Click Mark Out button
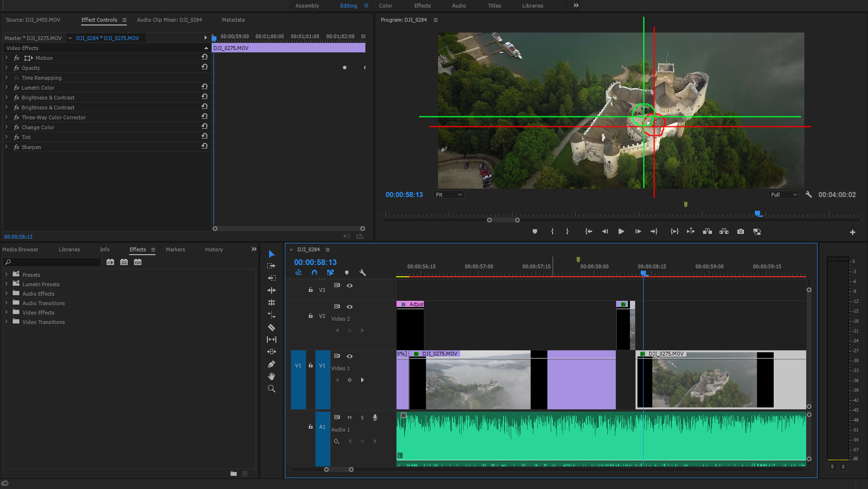This screenshot has width=868, height=489. click(x=567, y=232)
